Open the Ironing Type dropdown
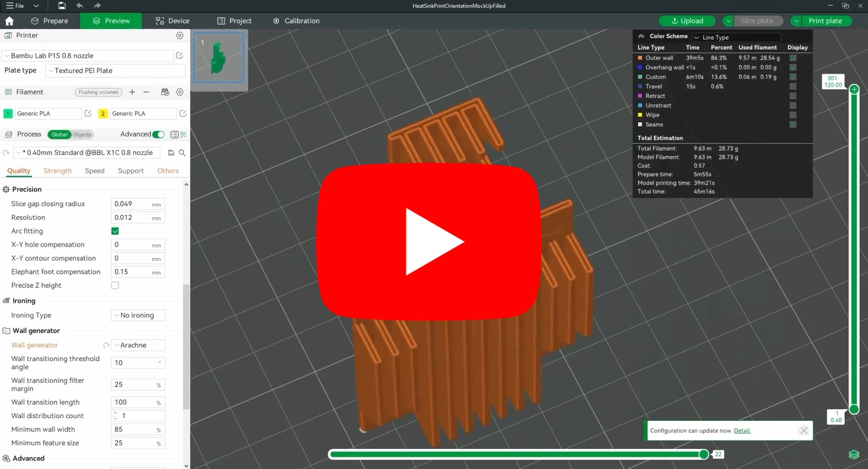 (137, 315)
